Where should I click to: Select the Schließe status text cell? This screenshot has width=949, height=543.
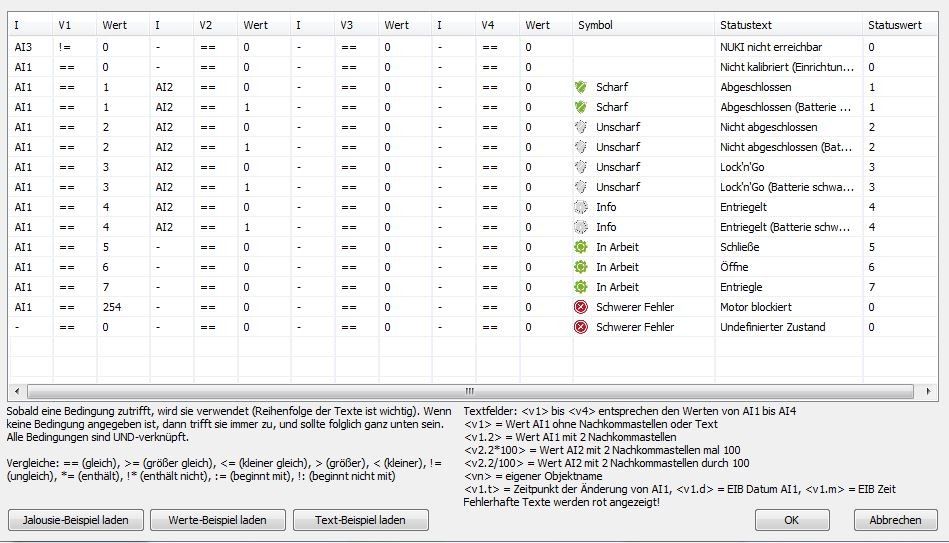740,247
